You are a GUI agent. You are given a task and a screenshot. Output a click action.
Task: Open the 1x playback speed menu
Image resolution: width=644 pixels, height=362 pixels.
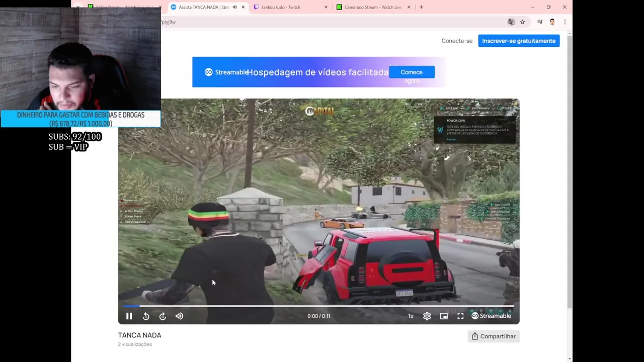[411, 316]
